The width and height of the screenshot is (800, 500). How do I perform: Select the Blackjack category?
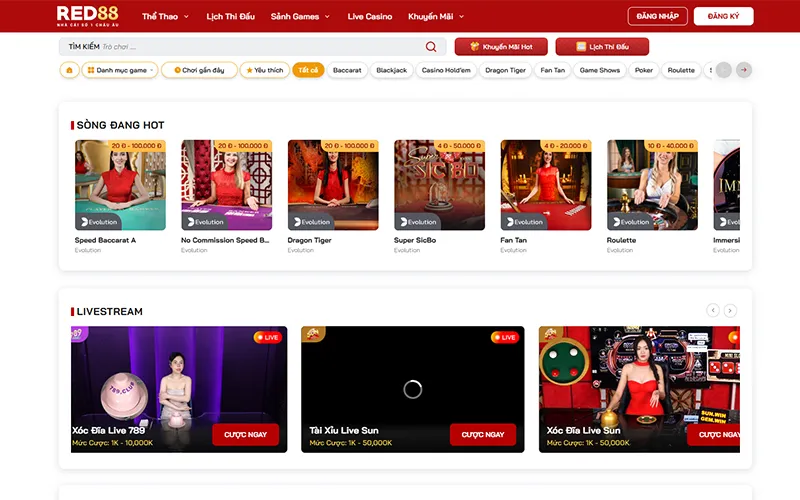pos(391,70)
